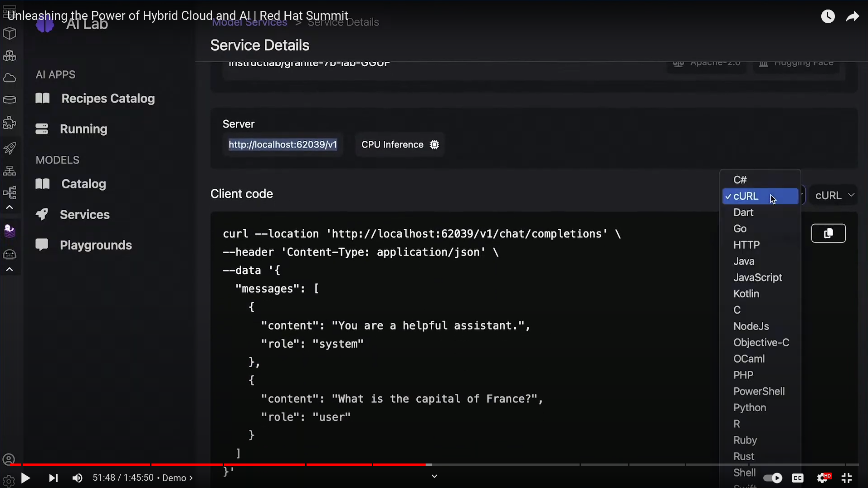Click the localhost server URL field
This screenshot has width=868, height=488.
(x=283, y=145)
